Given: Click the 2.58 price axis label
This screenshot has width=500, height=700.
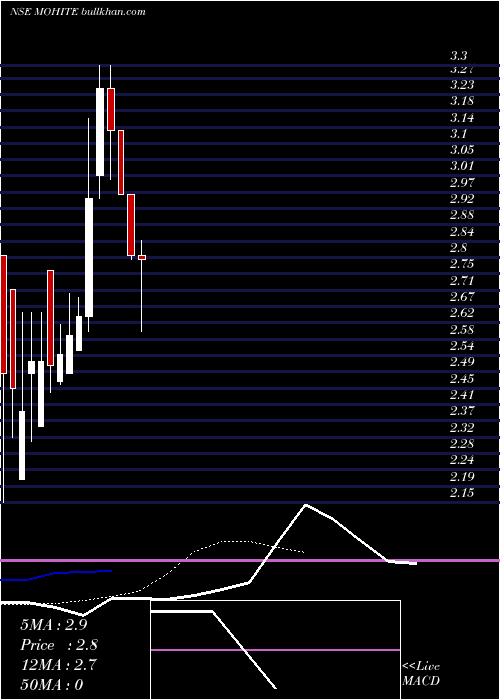Looking at the screenshot, I should (462, 329).
